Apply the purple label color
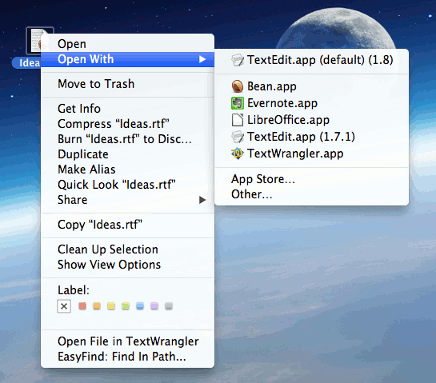Viewport: 436px width, 383px height. point(154,306)
